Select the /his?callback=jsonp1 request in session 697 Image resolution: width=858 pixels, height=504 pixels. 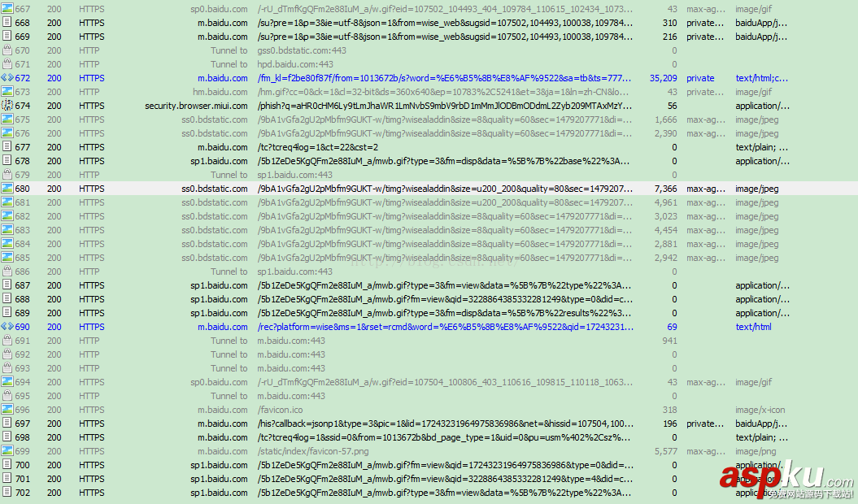(x=443, y=424)
